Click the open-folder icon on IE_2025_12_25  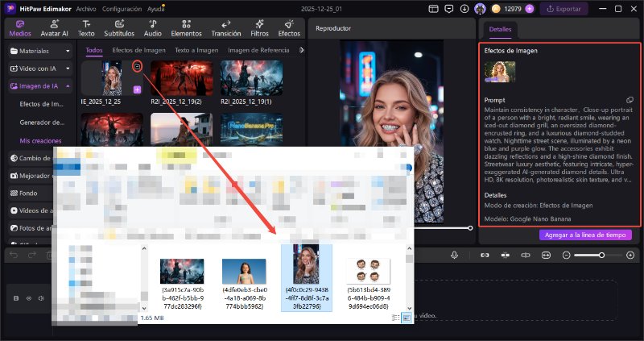(138, 65)
